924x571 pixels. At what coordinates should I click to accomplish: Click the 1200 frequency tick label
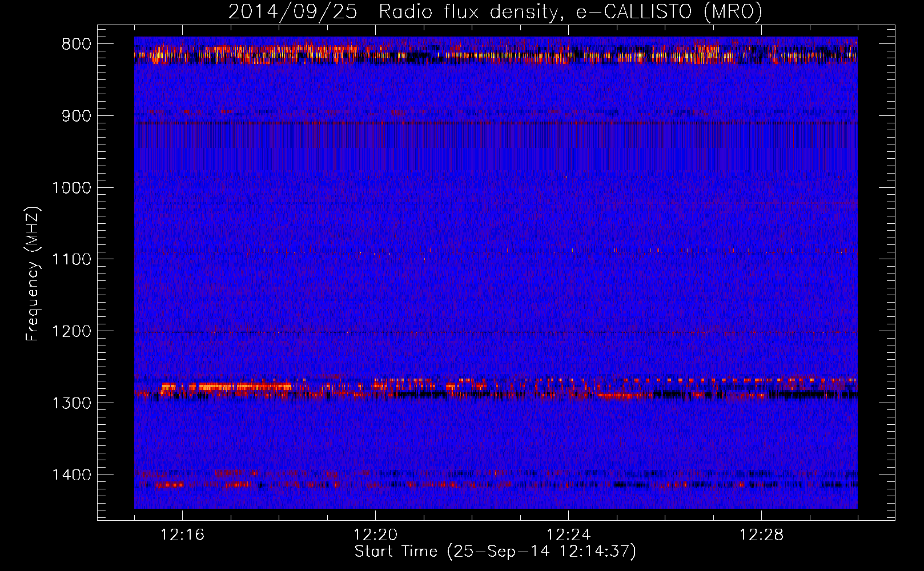pos(71,331)
